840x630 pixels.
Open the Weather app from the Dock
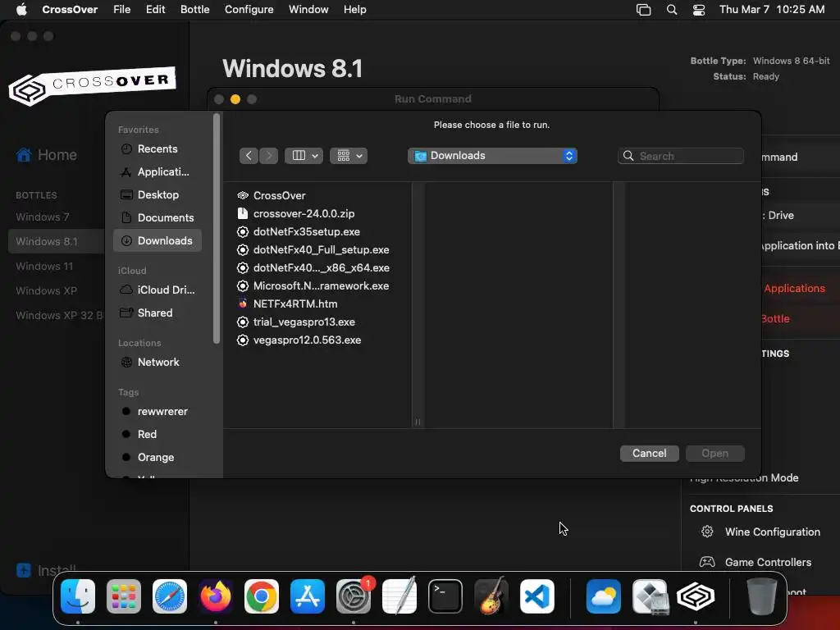click(x=604, y=596)
